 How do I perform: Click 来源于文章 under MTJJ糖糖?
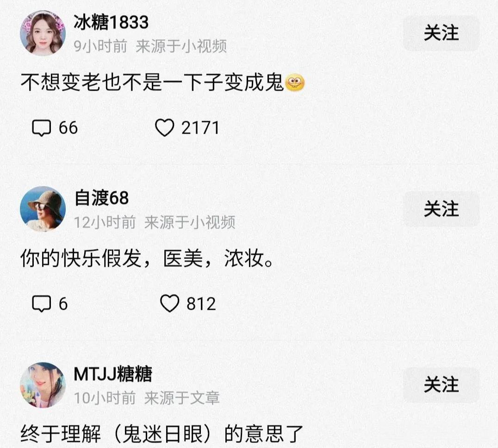pyautogui.click(x=182, y=398)
